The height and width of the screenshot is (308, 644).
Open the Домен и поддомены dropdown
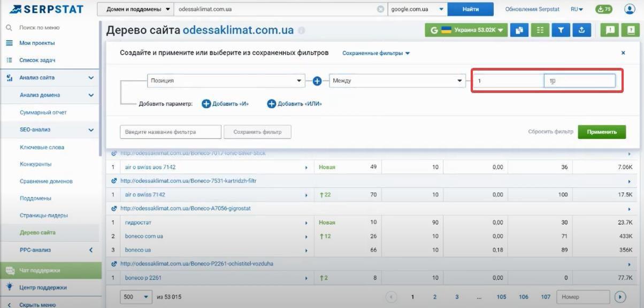[136, 9]
